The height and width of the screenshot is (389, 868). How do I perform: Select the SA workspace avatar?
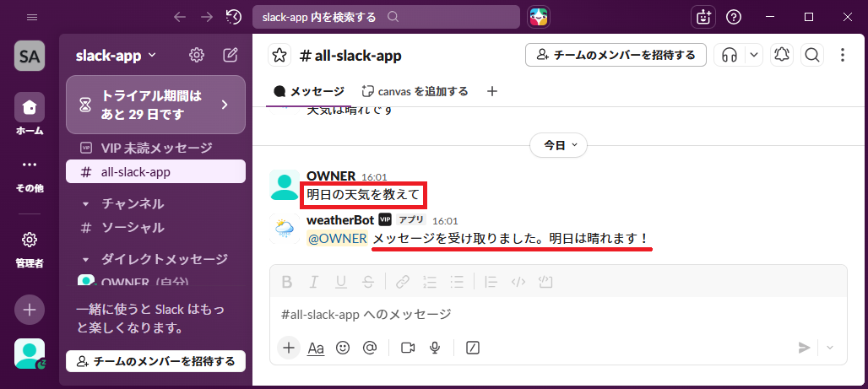tap(30, 56)
